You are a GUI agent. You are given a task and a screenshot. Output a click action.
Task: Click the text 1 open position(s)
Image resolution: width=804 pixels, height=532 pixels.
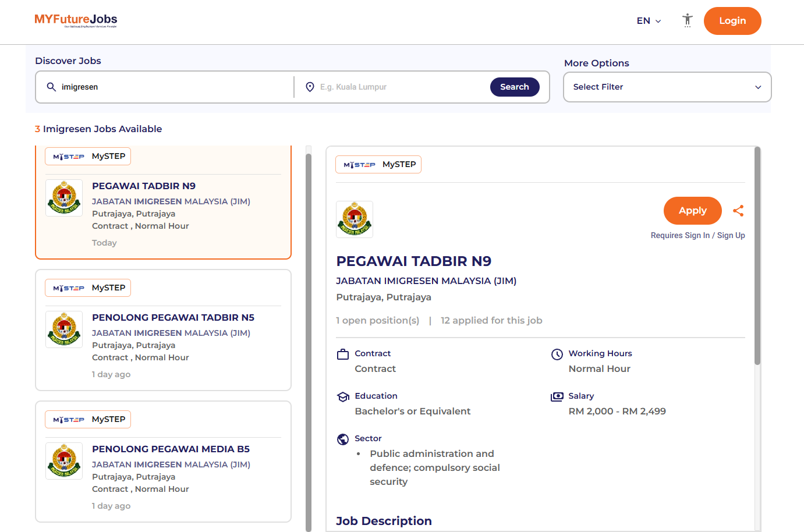click(x=378, y=320)
